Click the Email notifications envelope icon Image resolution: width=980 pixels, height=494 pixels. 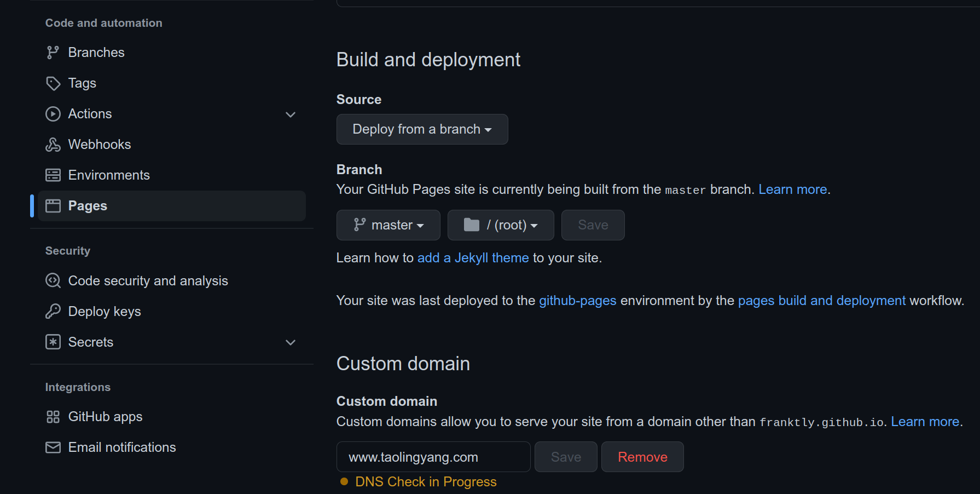coord(53,447)
